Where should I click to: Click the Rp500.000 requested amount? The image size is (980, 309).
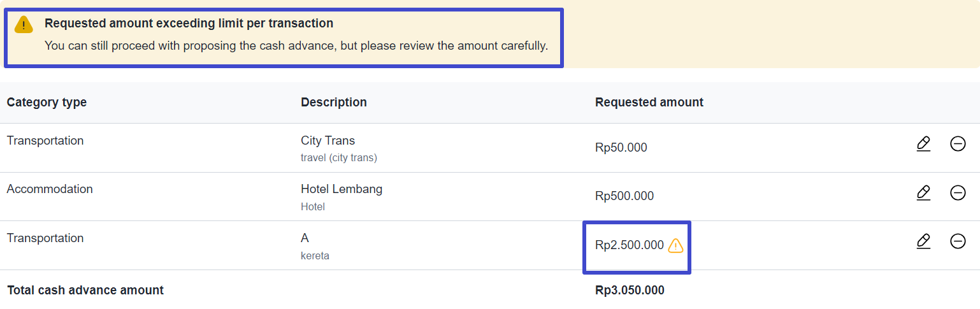(624, 196)
